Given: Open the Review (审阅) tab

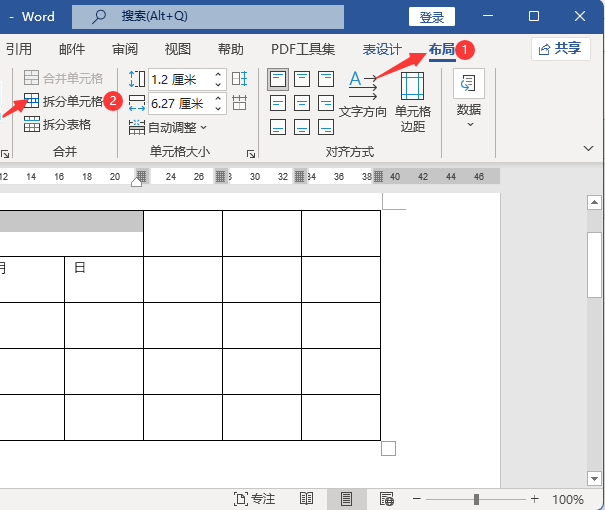Looking at the screenshot, I should [125, 49].
